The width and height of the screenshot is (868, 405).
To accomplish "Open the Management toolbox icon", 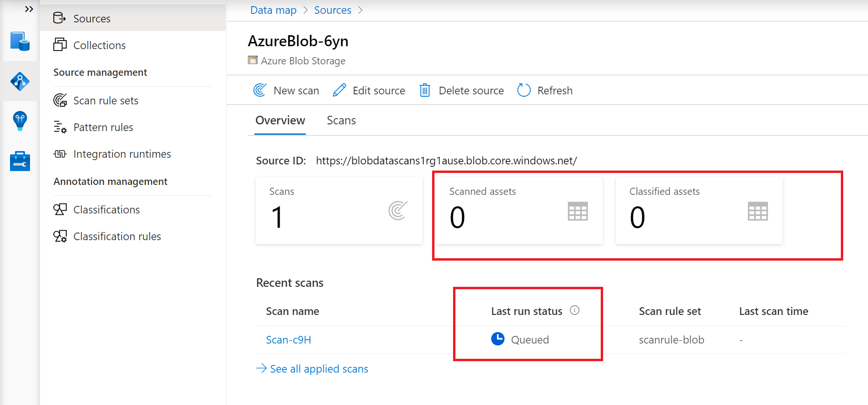I will pyautogui.click(x=20, y=161).
